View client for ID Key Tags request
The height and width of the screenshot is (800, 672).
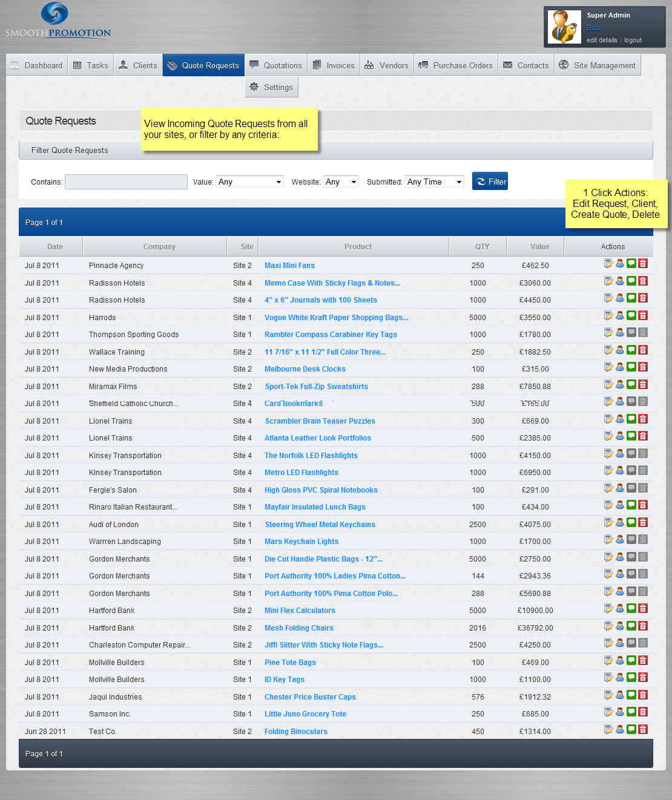click(620, 677)
